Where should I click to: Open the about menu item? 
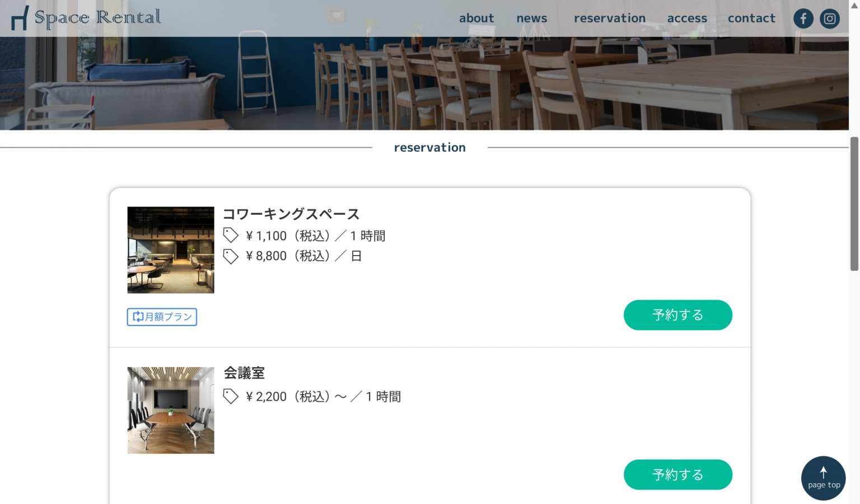click(476, 18)
